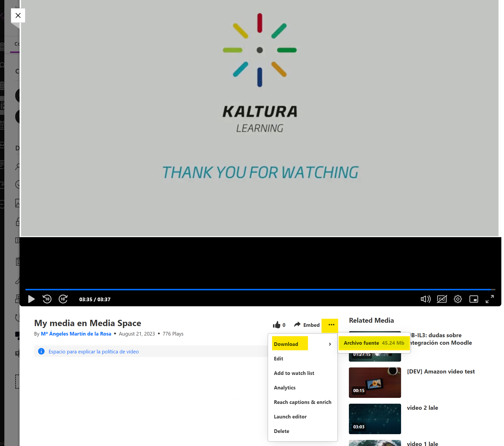This screenshot has height=446, width=504.
Task: Toggle the disabled captions icon in the player
Action: [x=442, y=299]
